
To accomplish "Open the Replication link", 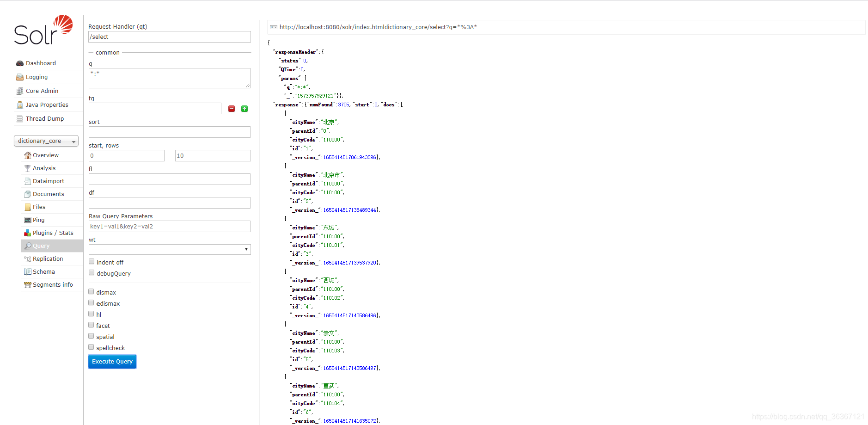I will tap(48, 259).
